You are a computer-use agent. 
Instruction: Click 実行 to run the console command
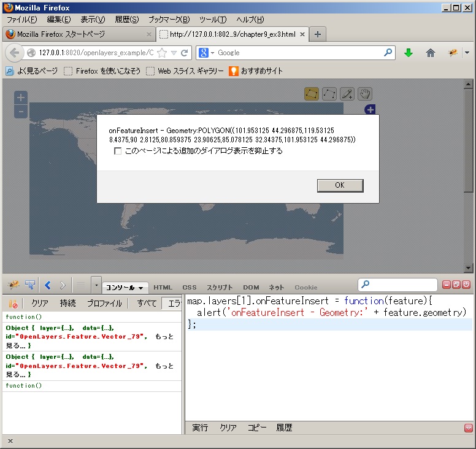pyautogui.click(x=200, y=428)
